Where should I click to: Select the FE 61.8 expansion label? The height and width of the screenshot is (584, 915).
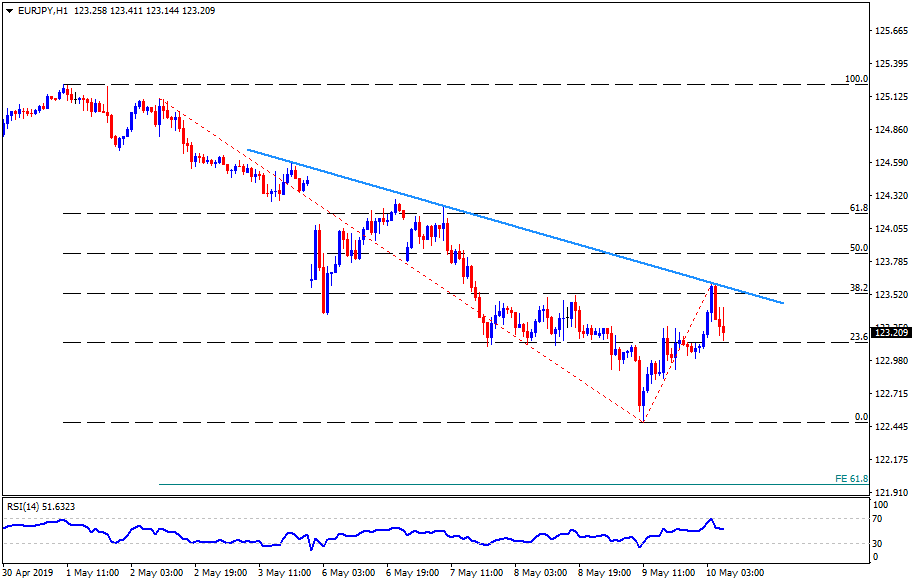pyautogui.click(x=850, y=480)
